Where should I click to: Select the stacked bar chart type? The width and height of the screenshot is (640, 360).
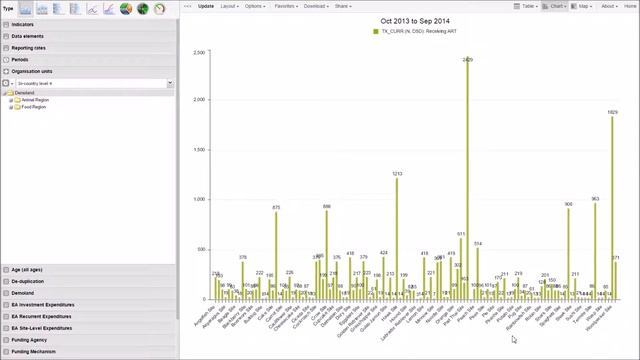76,9
